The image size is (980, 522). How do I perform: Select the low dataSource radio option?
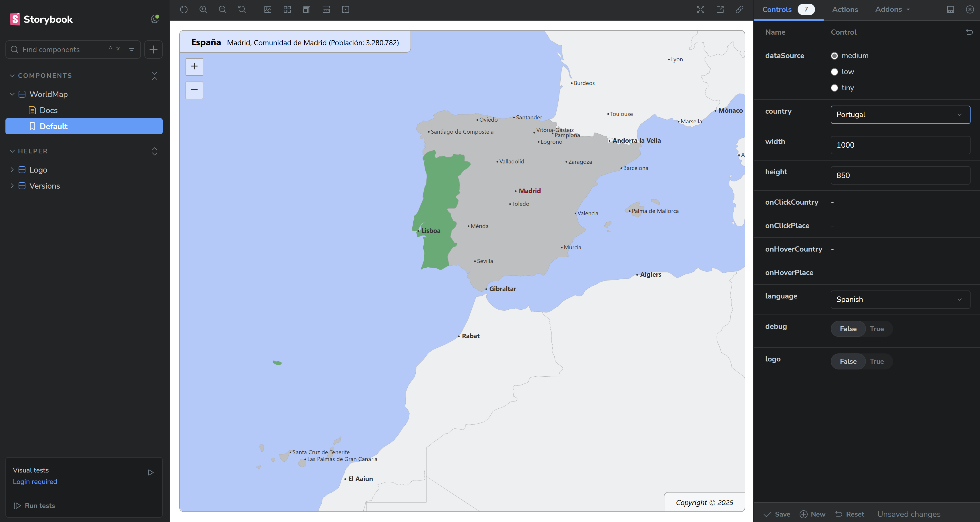point(834,72)
